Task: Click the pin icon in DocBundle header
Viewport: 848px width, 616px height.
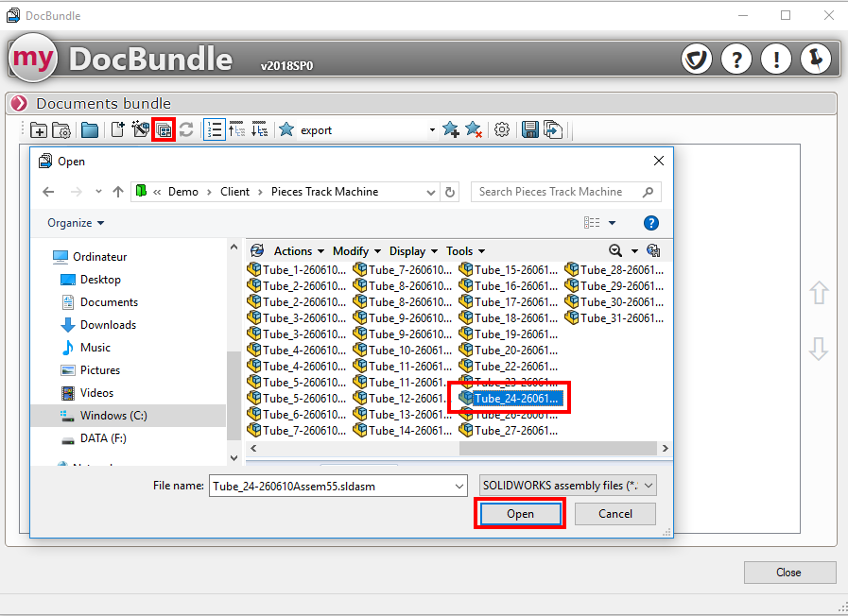Action: (816, 60)
